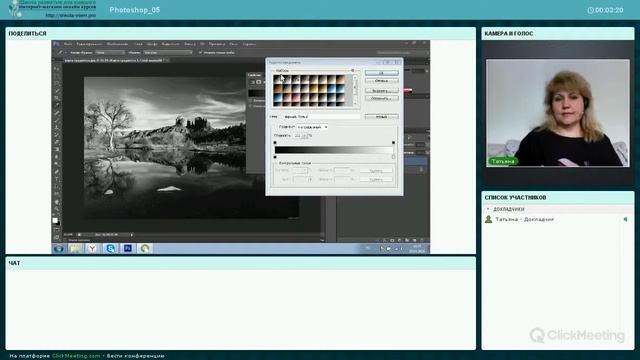Screen dimensions: 640x360
Task: Select the upper left opacity stop
Action: point(275,142)
